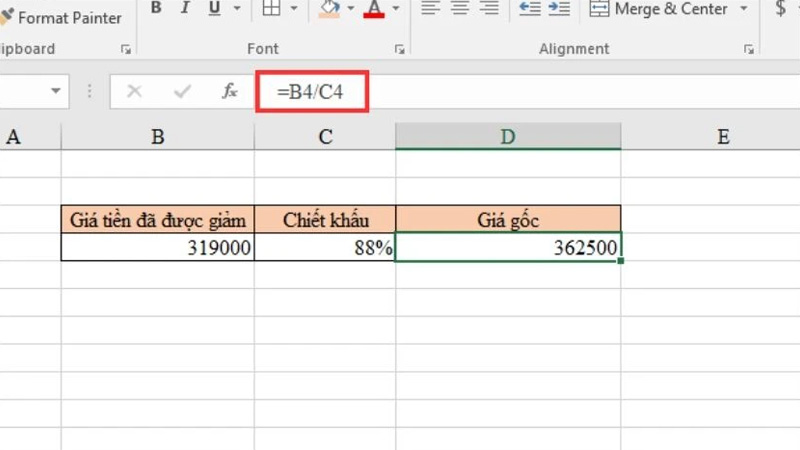Select the 'Giá gốc' header cell

point(508,219)
